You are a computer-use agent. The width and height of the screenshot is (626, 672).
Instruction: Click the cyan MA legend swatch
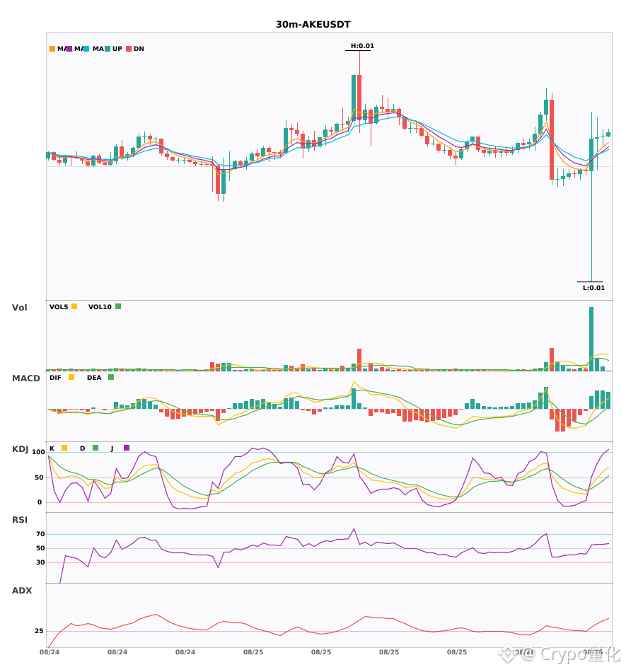[x=86, y=49]
